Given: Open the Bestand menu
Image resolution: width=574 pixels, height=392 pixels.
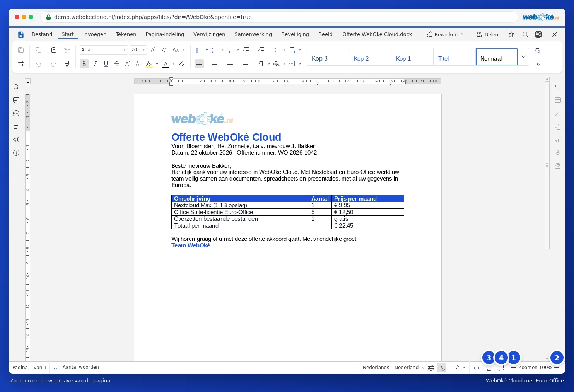Looking at the screenshot, I should pyautogui.click(x=42, y=34).
